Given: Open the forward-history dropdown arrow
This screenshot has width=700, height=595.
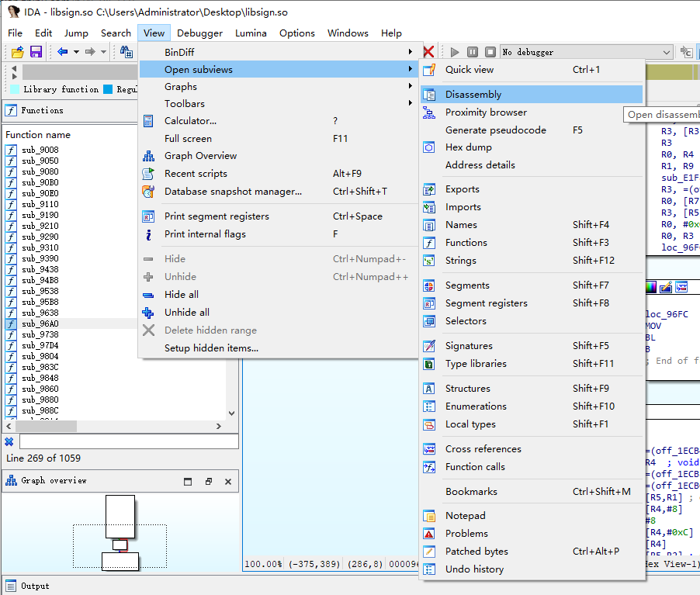Looking at the screenshot, I should pyautogui.click(x=103, y=52).
